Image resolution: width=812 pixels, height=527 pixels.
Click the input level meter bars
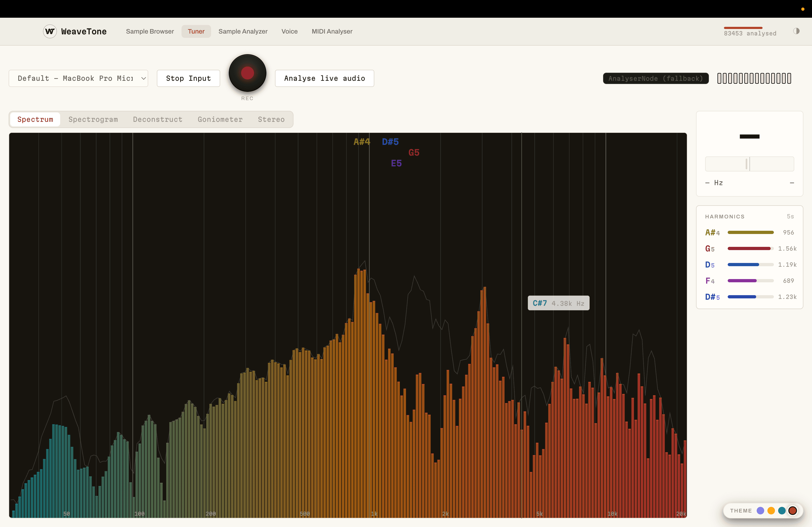pos(754,78)
